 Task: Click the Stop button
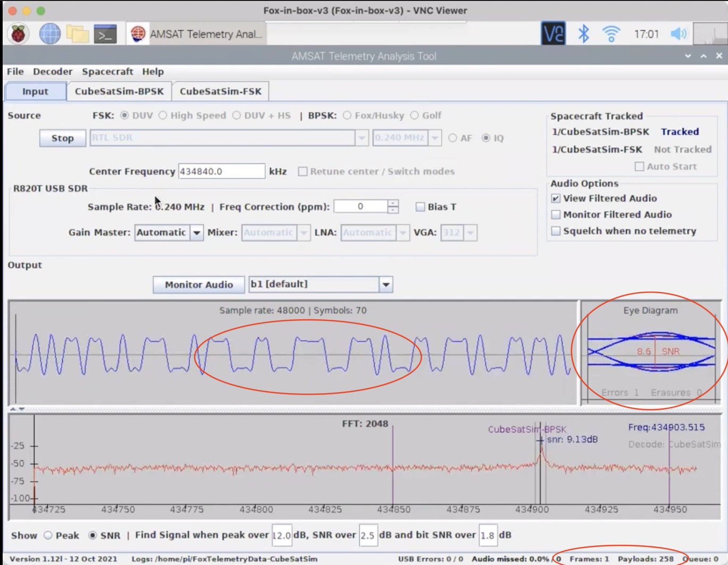tap(62, 138)
